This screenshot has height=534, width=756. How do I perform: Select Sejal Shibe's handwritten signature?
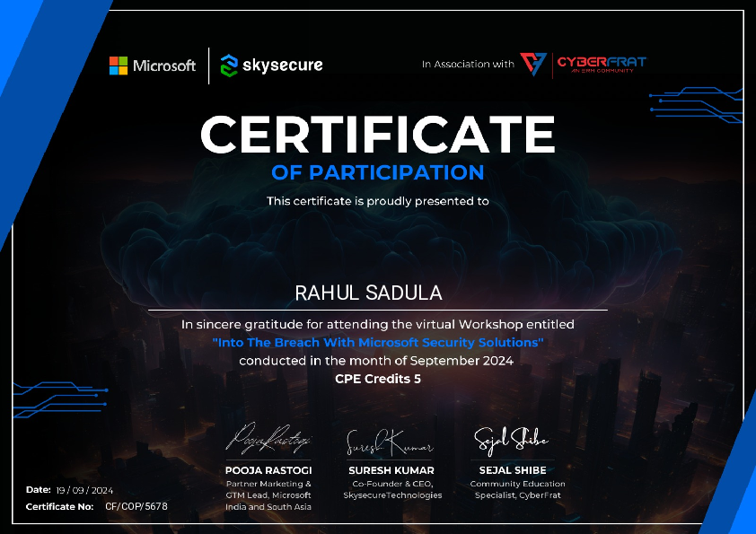click(511, 440)
